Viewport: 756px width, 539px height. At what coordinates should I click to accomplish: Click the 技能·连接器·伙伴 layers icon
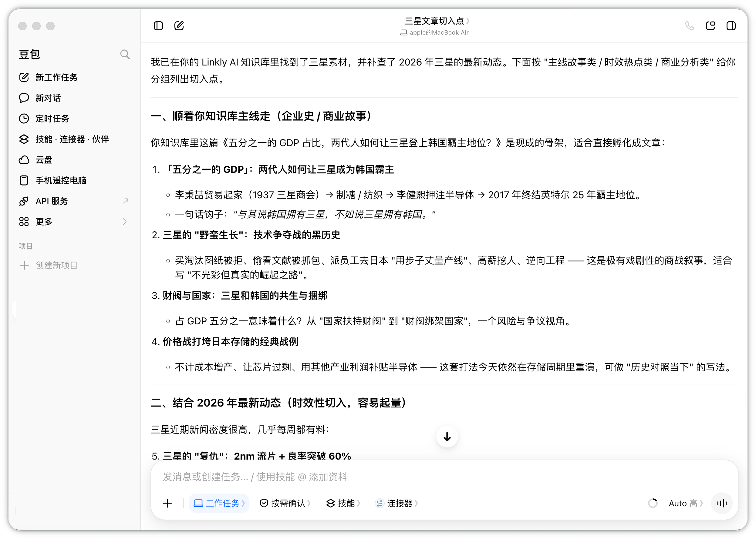point(24,139)
